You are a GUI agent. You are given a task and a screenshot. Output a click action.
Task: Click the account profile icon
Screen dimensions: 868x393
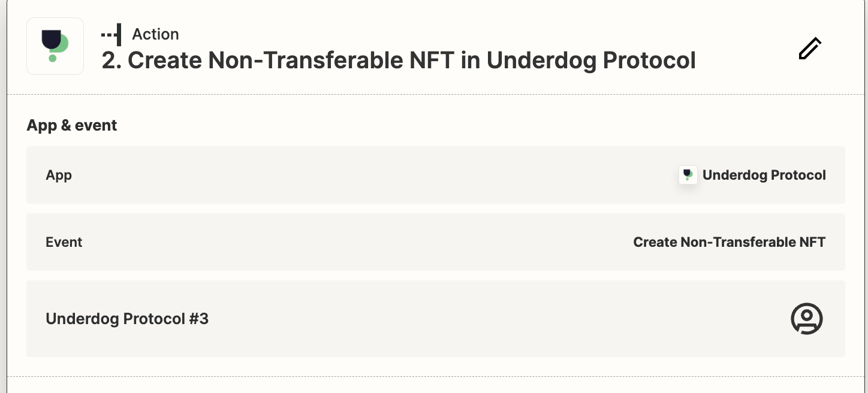pos(806,319)
